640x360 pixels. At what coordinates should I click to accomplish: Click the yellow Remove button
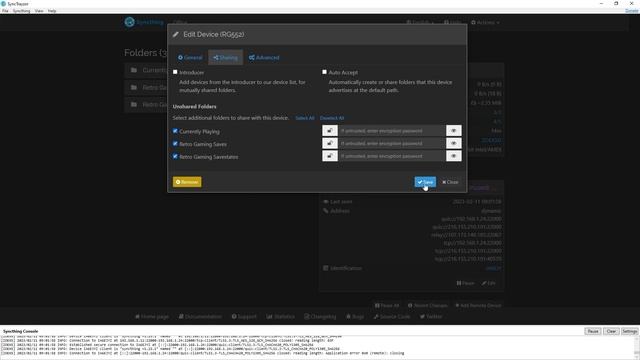tap(187, 182)
